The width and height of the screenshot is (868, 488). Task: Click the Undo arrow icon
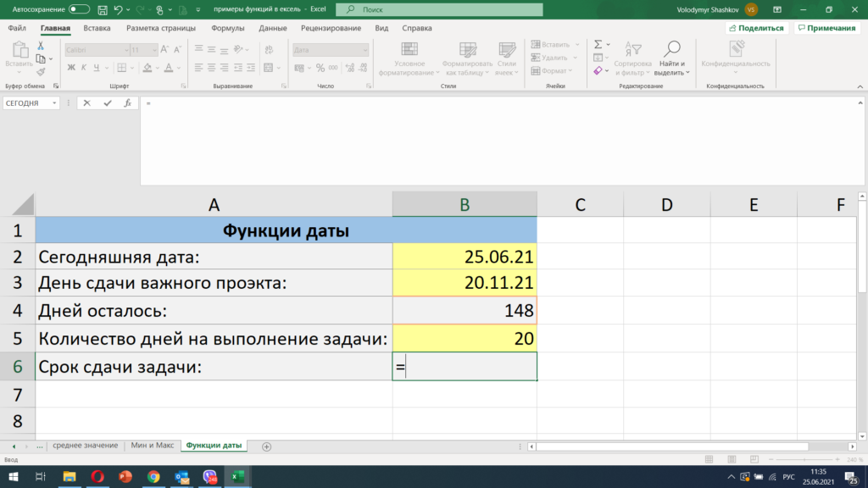tap(118, 9)
